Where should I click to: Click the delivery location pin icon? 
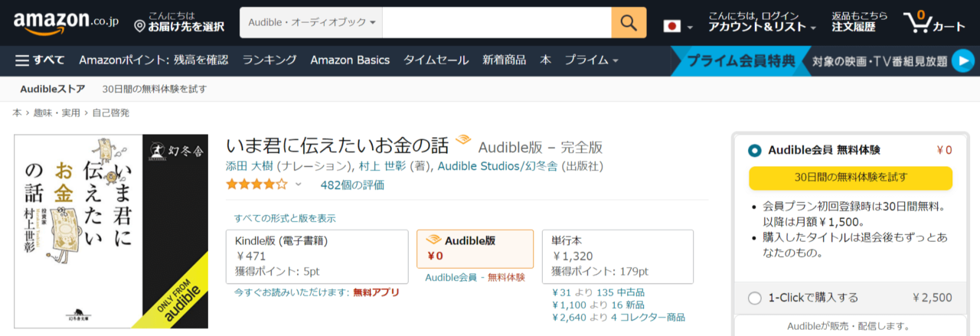click(x=139, y=27)
